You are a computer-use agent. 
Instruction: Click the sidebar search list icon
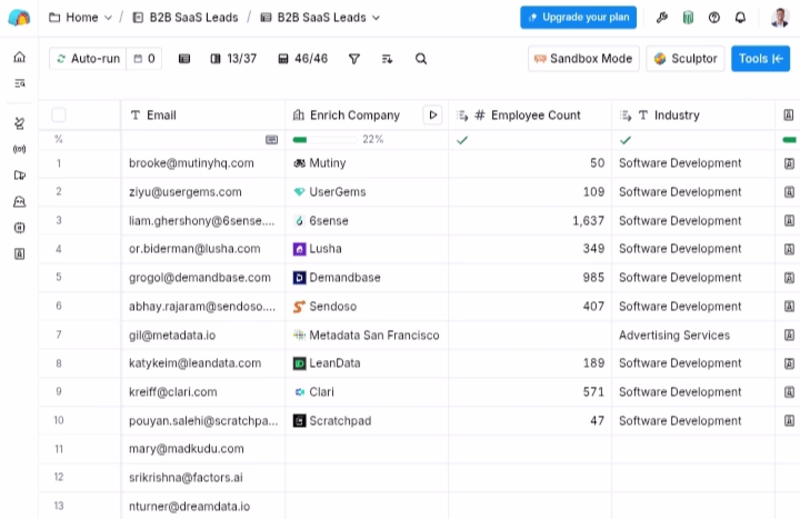coord(19,83)
